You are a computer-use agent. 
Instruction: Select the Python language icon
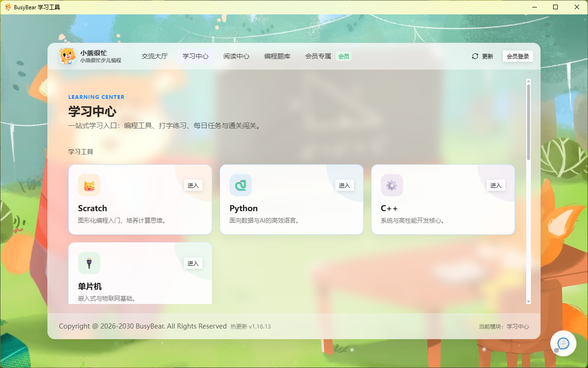[240, 185]
